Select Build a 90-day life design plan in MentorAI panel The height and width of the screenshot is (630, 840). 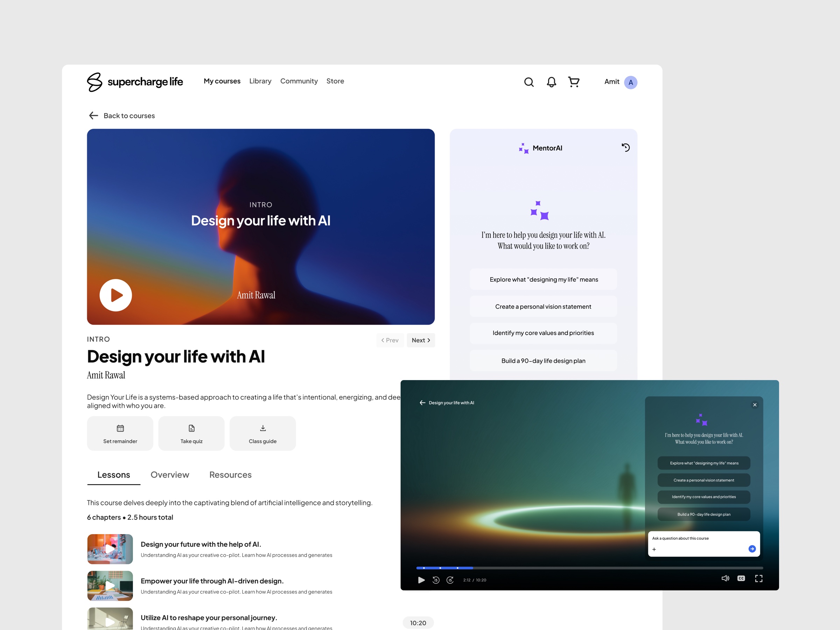[x=544, y=361]
